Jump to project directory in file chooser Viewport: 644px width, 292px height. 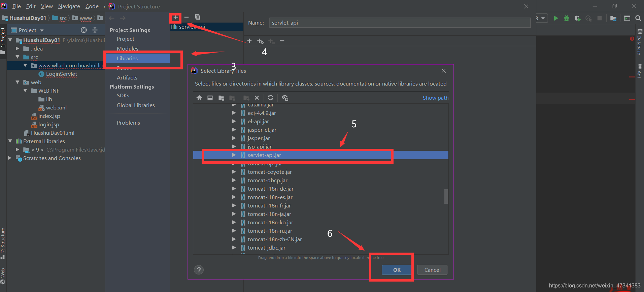(221, 98)
